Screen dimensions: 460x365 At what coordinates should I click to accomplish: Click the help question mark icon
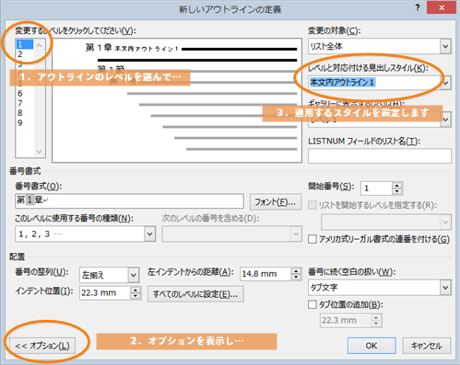pyautogui.click(x=418, y=8)
